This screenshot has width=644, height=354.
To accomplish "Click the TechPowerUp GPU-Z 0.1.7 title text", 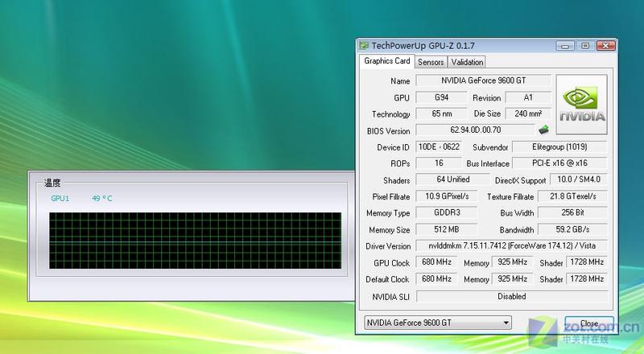I will coord(423,46).
